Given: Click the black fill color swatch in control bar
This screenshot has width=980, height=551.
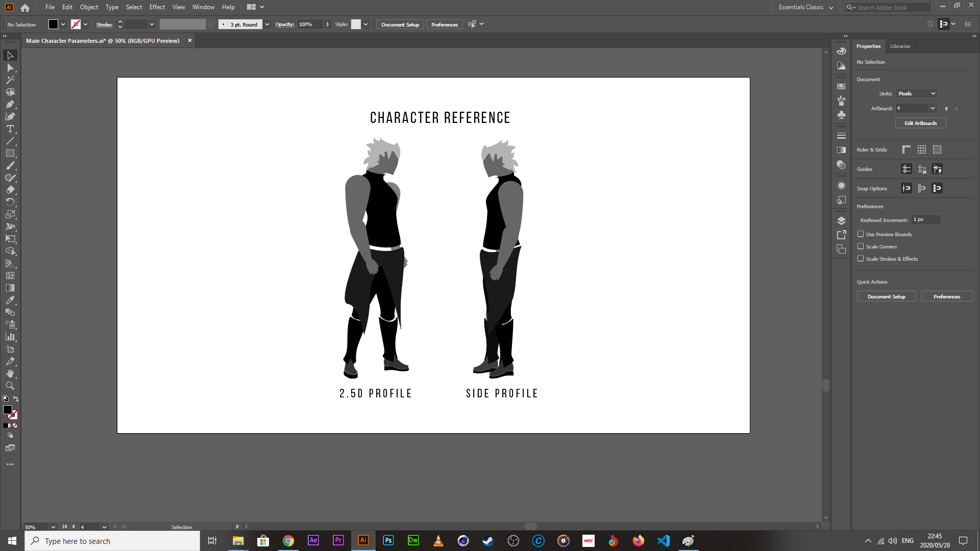Looking at the screenshot, I should click(53, 24).
